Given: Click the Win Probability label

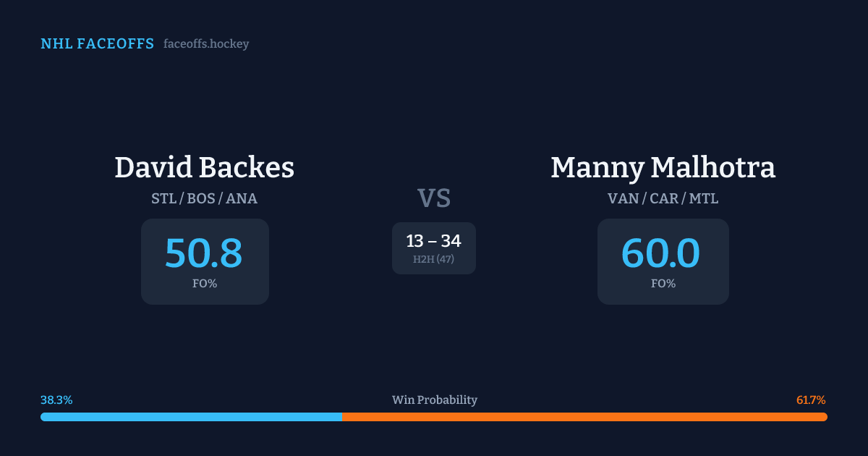Looking at the screenshot, I should [x=435, y=400].
